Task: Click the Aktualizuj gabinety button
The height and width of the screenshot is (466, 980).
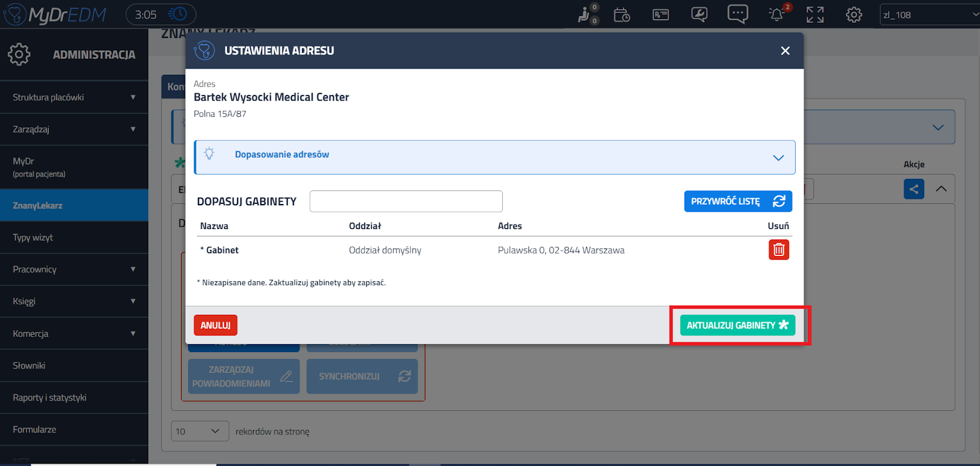Action: pos(737,325)
